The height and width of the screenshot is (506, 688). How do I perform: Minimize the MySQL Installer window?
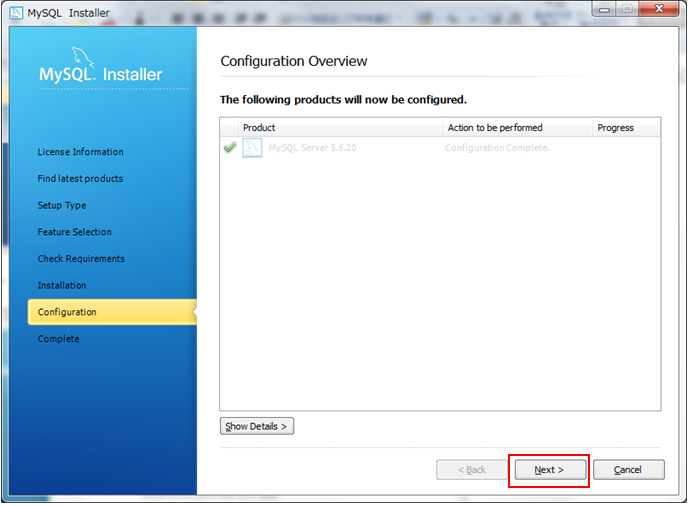tap(604, 9)
